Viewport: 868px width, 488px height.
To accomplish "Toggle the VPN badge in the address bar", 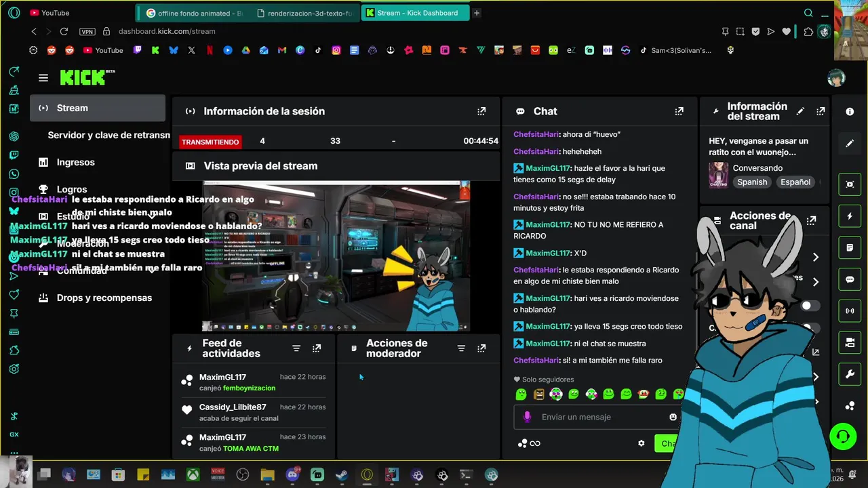I will (x=87, y=31).
